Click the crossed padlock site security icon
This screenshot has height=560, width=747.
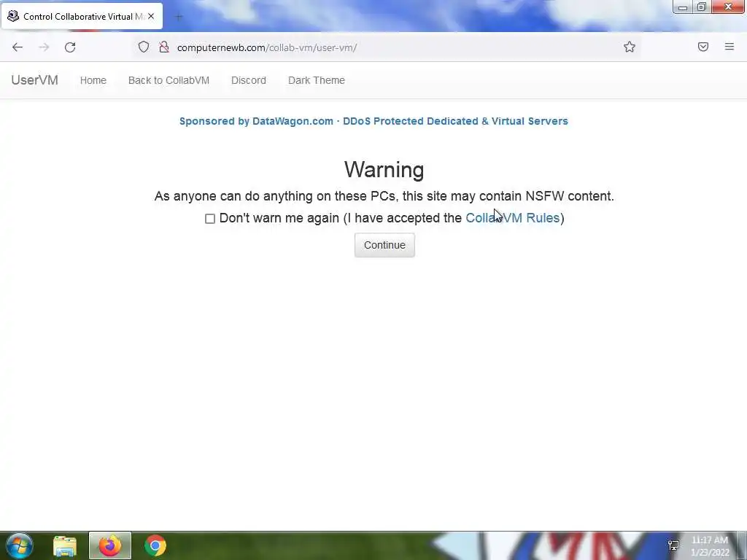(164, 47)
